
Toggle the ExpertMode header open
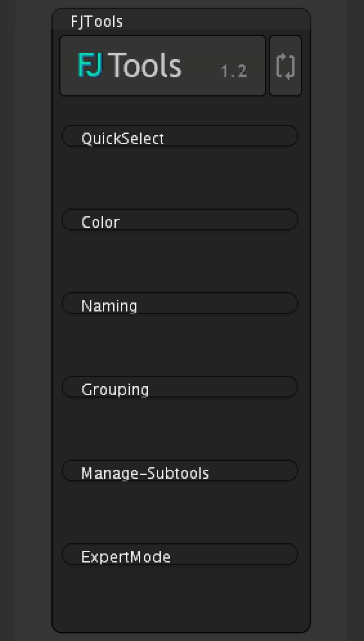click(x=180, y=554)
